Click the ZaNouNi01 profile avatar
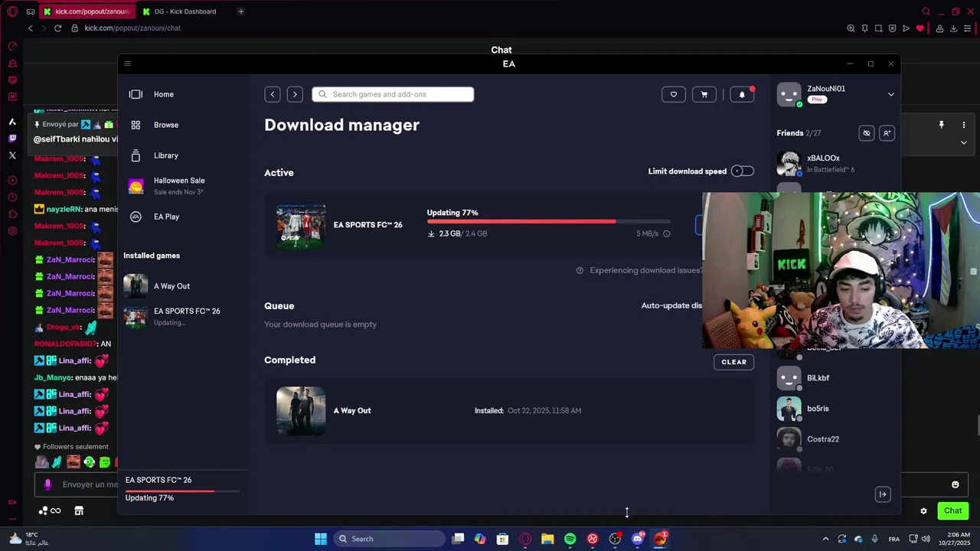Screen dimensions: 980x551 point(789,94)
